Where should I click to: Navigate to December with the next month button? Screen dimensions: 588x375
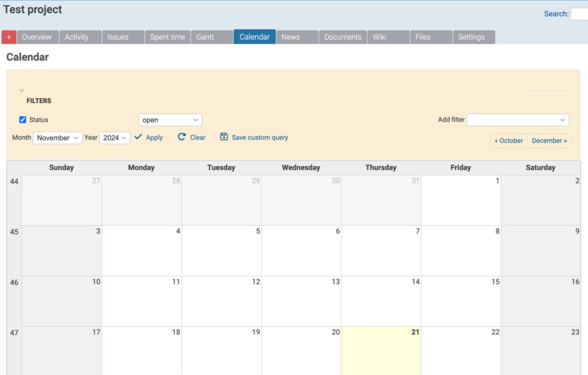pos(549,140)
